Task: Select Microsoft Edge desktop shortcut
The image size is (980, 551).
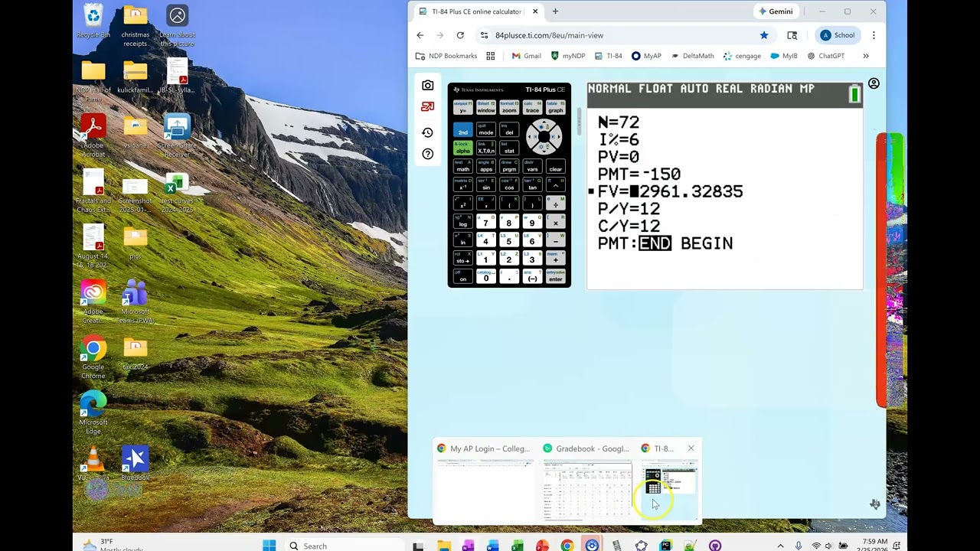Action: [x=93, y=413]
